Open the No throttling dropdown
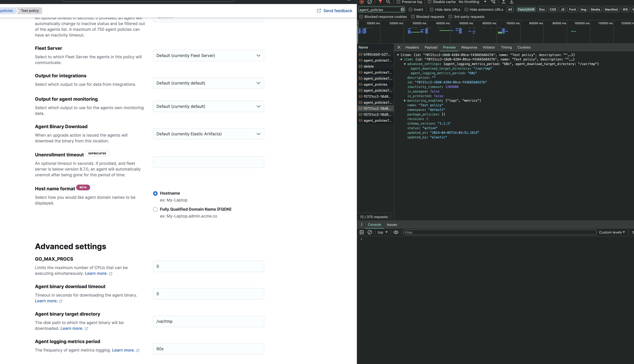634x364 pixels. click(472, 2)
